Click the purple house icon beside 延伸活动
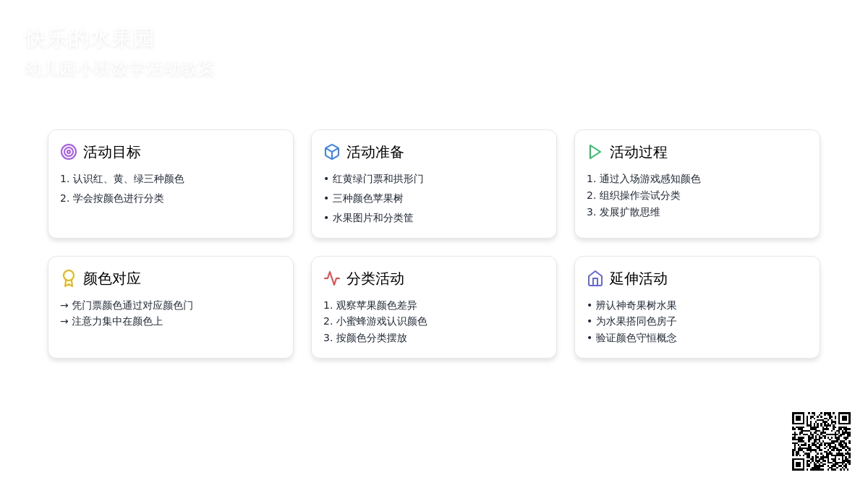This screenshot has width=868, height=488. (595, 278)
